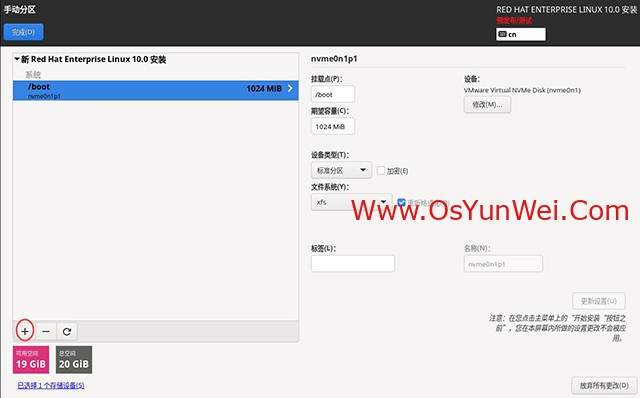Screen dimensions: 640x398
Task: Remove selected partition with minus icon
Action: [46, 331]
